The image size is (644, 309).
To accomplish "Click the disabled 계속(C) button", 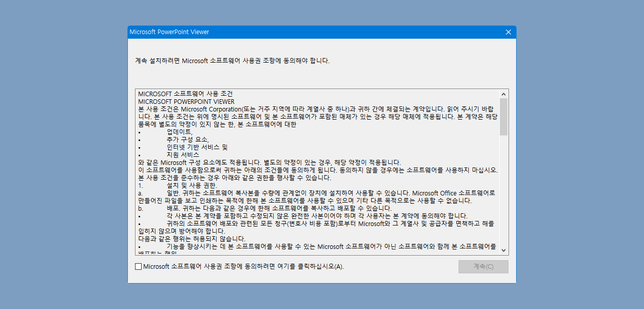I will (483, 267).
